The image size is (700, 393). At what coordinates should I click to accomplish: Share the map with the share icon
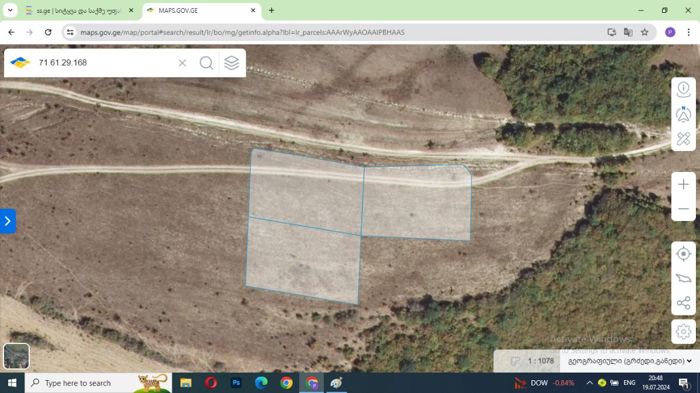[x=683, y=303]
